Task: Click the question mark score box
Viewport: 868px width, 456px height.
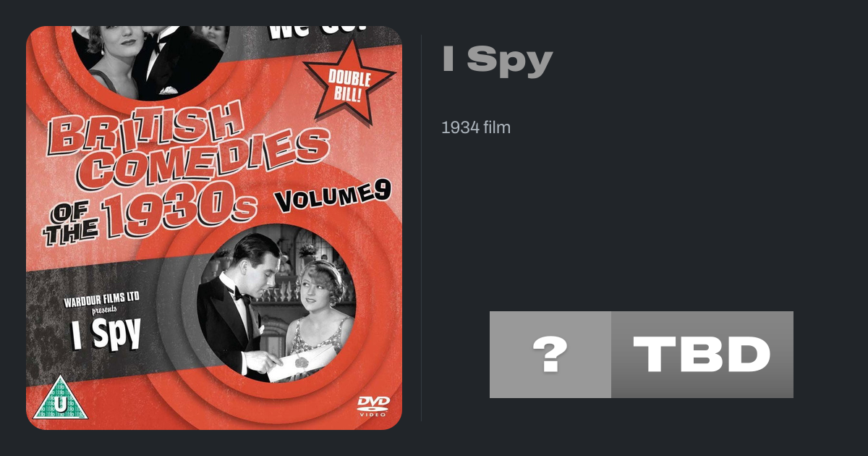Action: (x=550, y=355)
